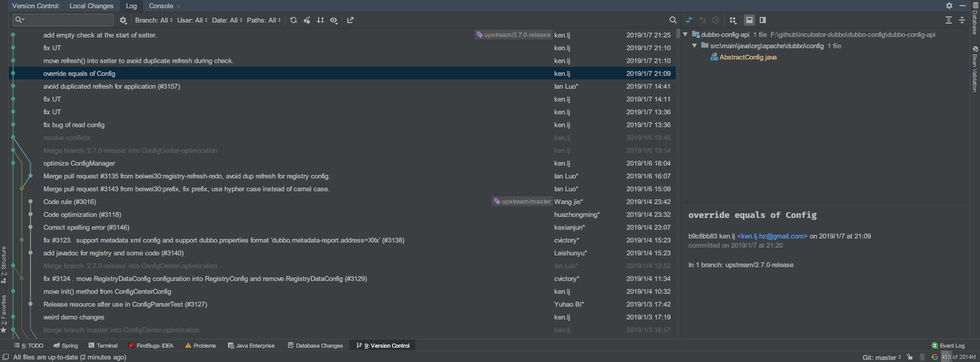980x362 pixels.
Task: Click the read-only lock icon in status bar
Action: 909,357
